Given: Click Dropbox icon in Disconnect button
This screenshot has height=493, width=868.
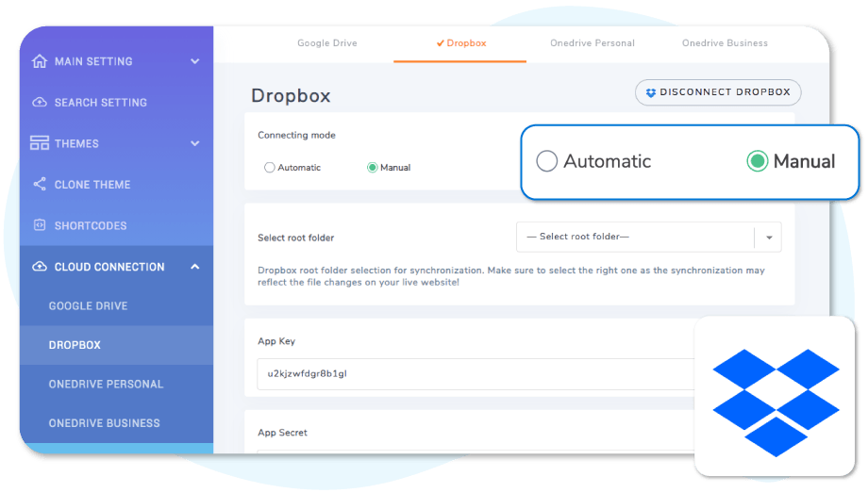Looking at the screenshot, I should tap(650, 92).
